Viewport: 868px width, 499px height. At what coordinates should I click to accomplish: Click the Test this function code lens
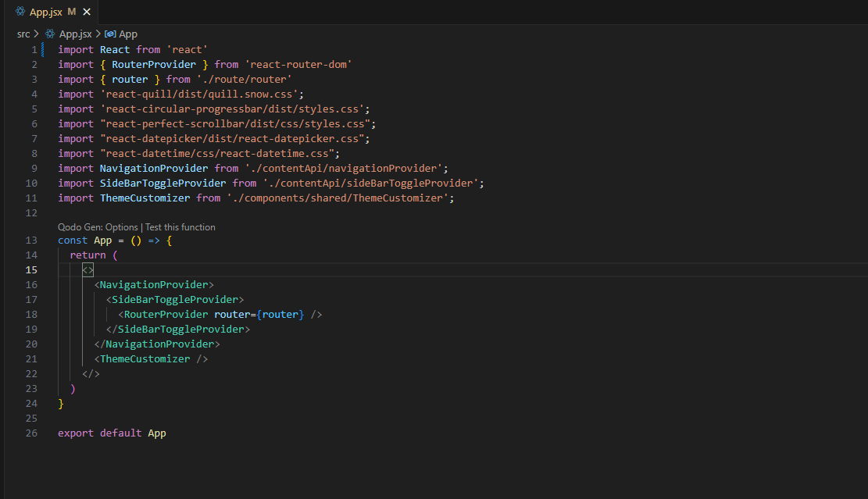click(180, 227)
